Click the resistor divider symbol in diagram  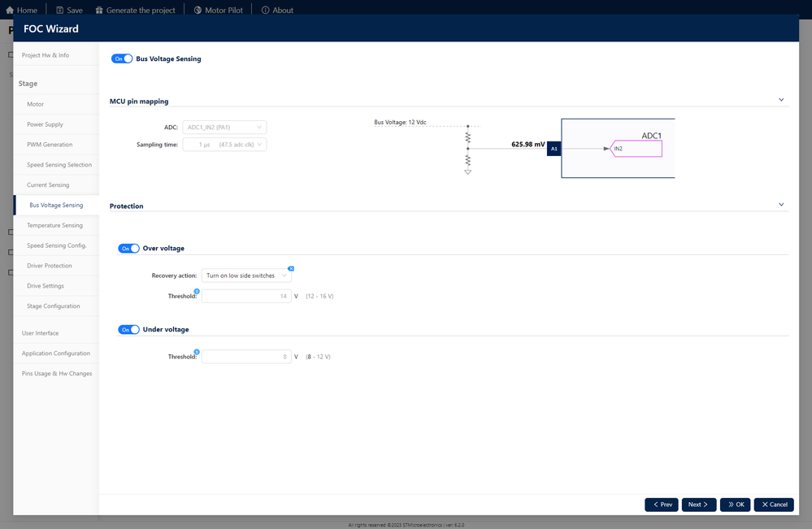(467, 150)
